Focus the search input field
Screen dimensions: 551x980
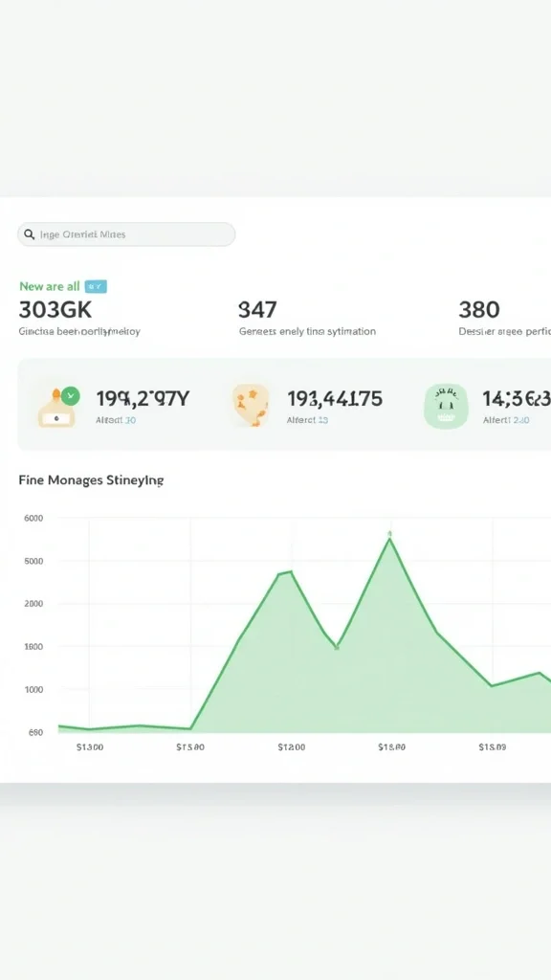[x=126, y=234]
